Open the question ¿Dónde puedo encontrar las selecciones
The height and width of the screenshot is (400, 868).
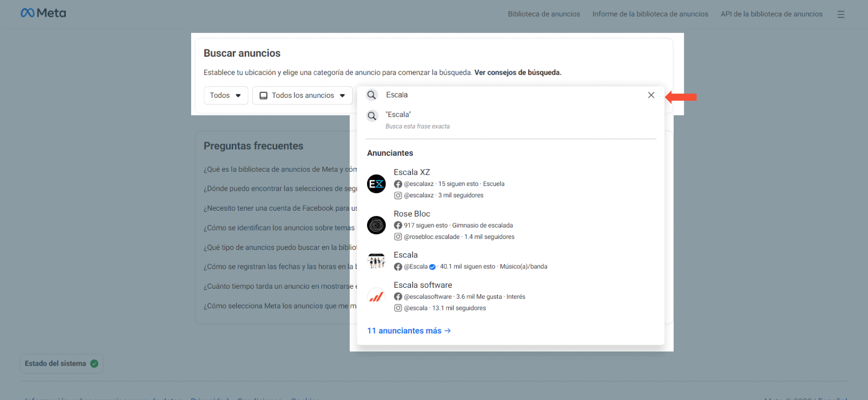pyautogui.click(x=280, y=188)
